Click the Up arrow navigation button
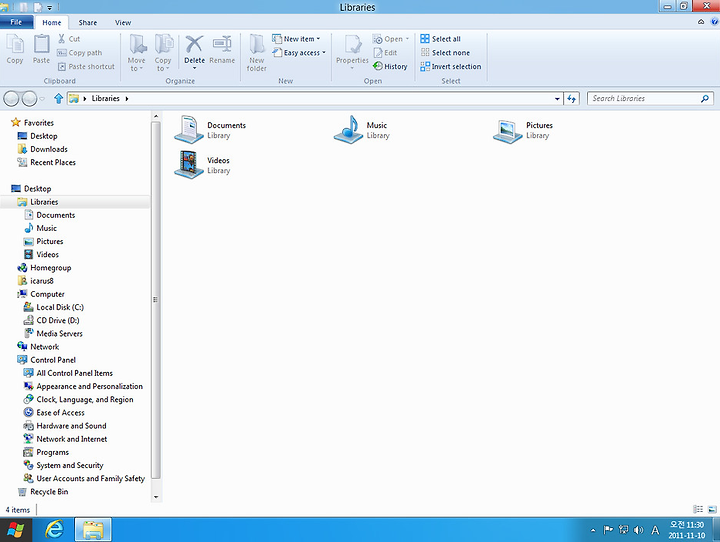720x542 pixels. click(x=58, y=98)
